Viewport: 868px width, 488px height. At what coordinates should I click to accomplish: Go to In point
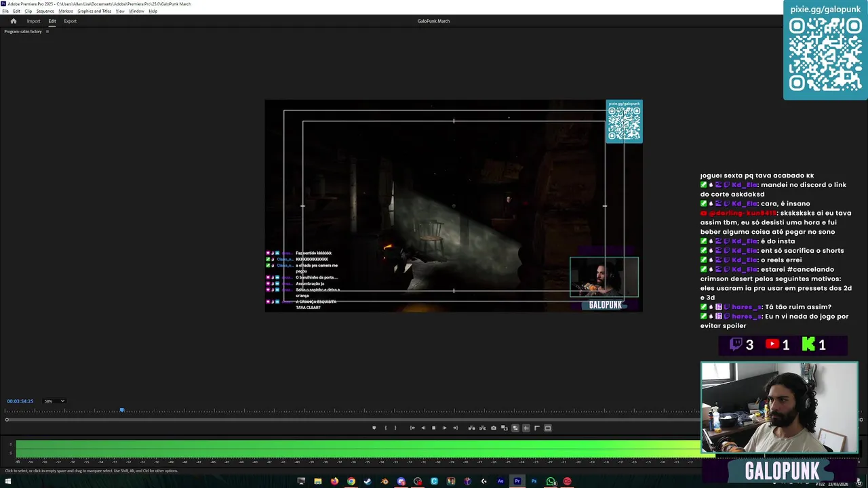[x=412, y=428]
